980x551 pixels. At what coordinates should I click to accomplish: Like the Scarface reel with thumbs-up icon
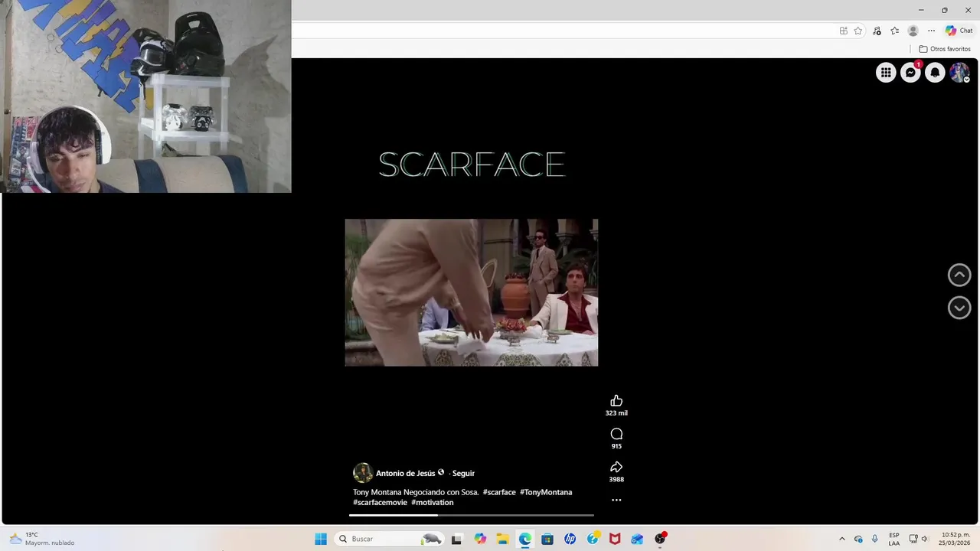[x=616, y=401]
